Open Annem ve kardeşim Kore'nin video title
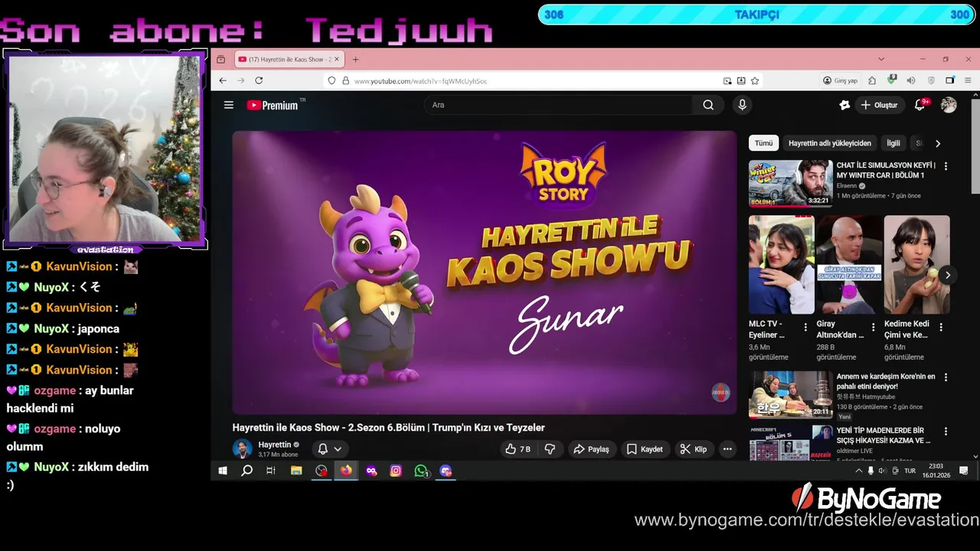The width and height of the screenshot is (980, 551). (x=886, y=381)
